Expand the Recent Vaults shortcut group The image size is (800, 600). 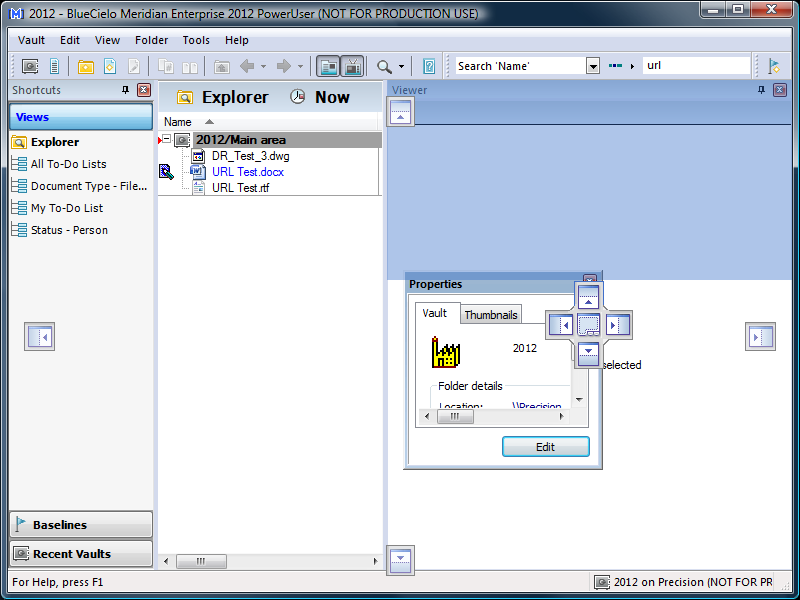pyautogui.click(x=81, y=554)
